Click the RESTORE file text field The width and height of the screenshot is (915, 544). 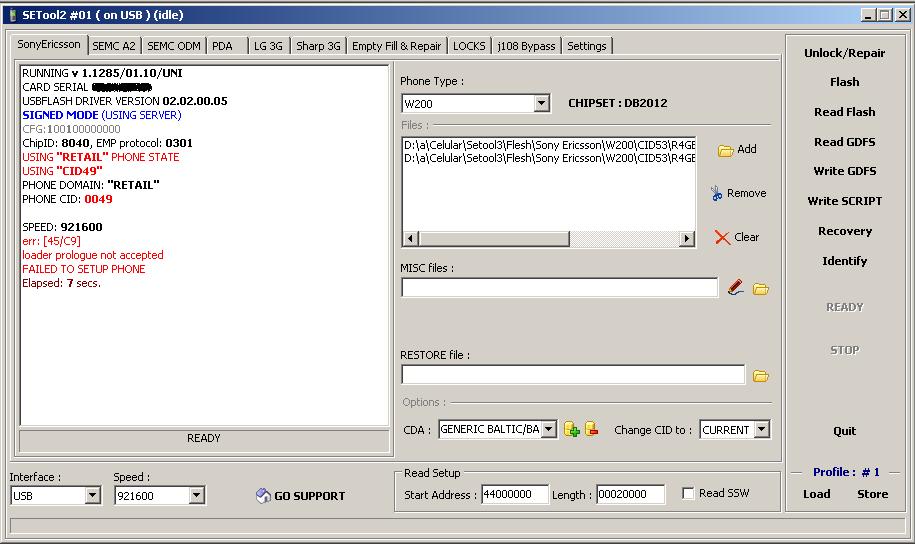573,375
